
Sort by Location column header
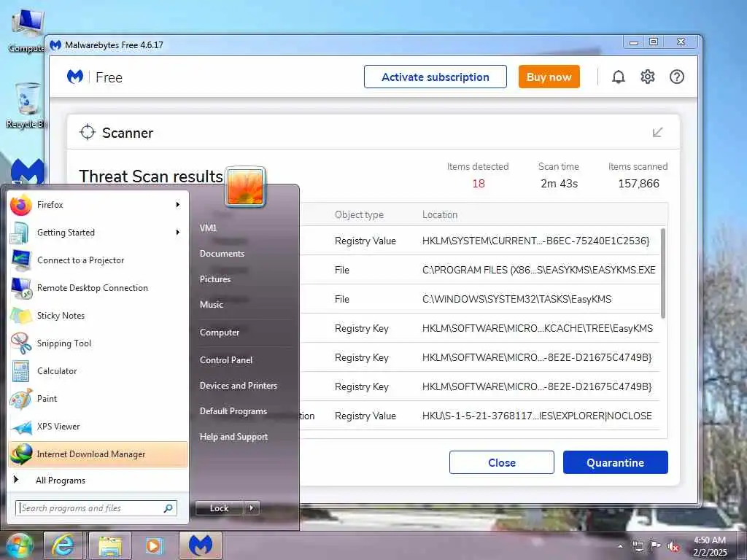click(x=440, y=215)
